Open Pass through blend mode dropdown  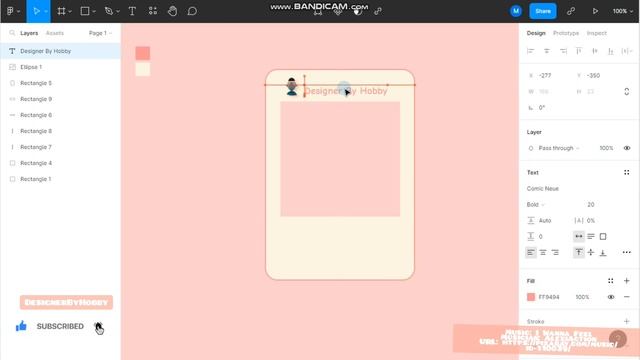pyautogui.click(x=559, y=148)
